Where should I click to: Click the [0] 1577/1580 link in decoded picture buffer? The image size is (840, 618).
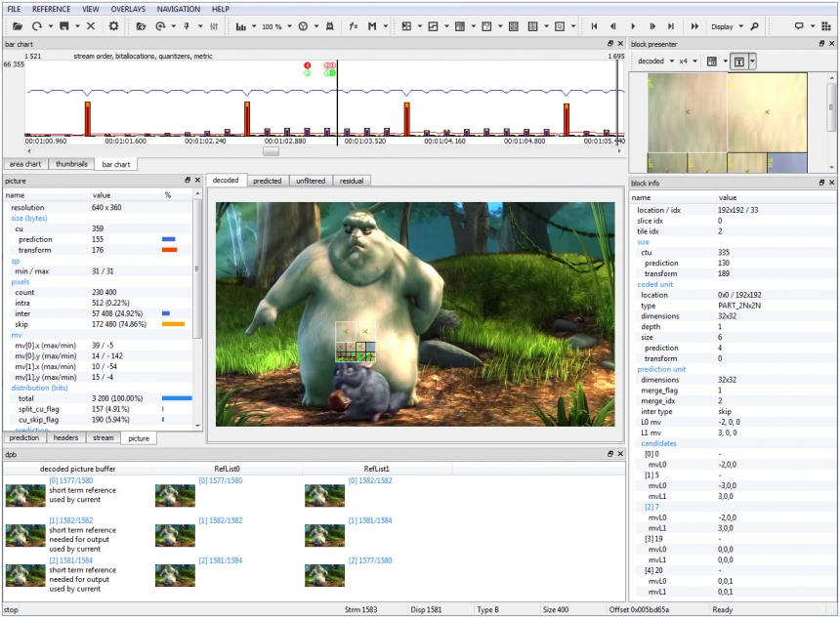(x=71, y=481)
